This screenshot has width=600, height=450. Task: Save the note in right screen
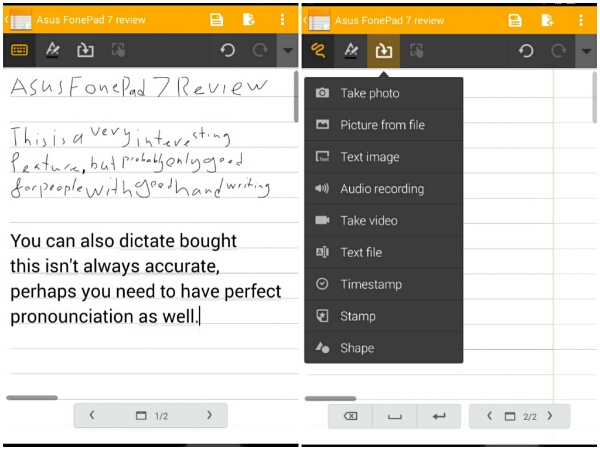click(515, 20)
